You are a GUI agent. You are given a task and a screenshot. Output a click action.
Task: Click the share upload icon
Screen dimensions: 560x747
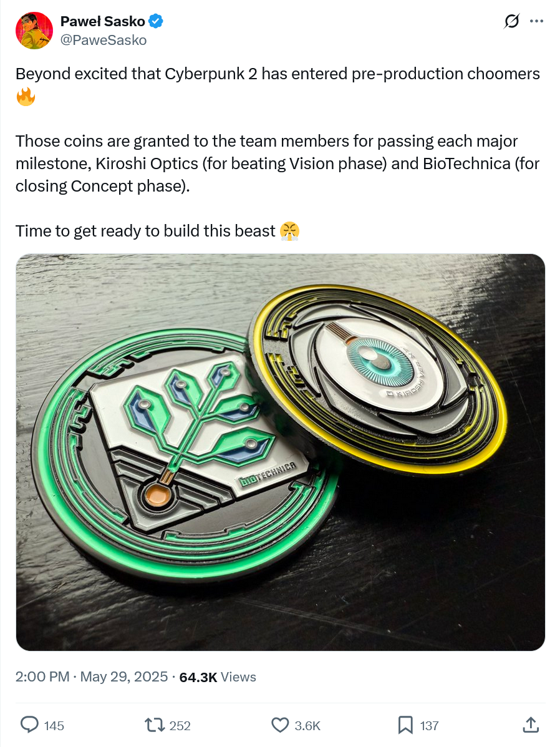point(531,725)
